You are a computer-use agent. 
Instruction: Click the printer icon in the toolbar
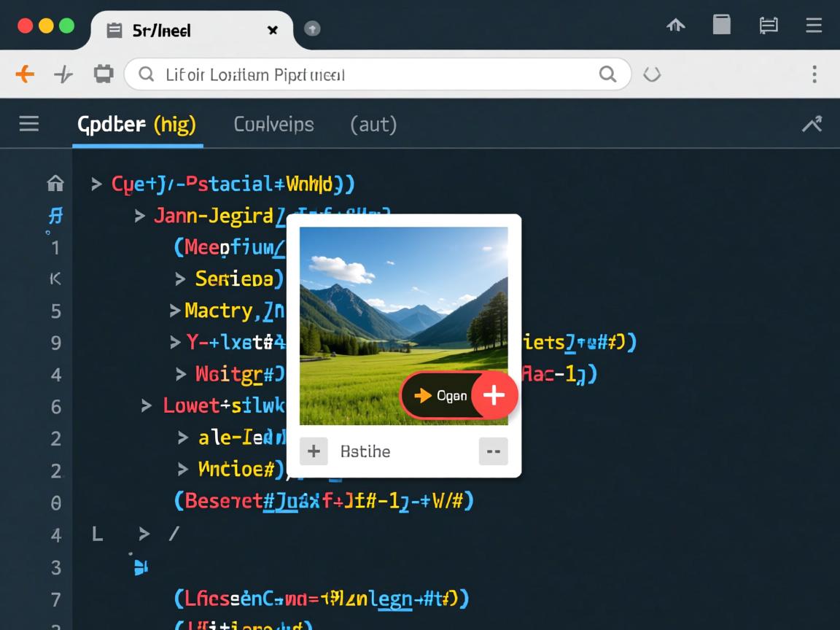pyautogui.click(x=104, y=74)
